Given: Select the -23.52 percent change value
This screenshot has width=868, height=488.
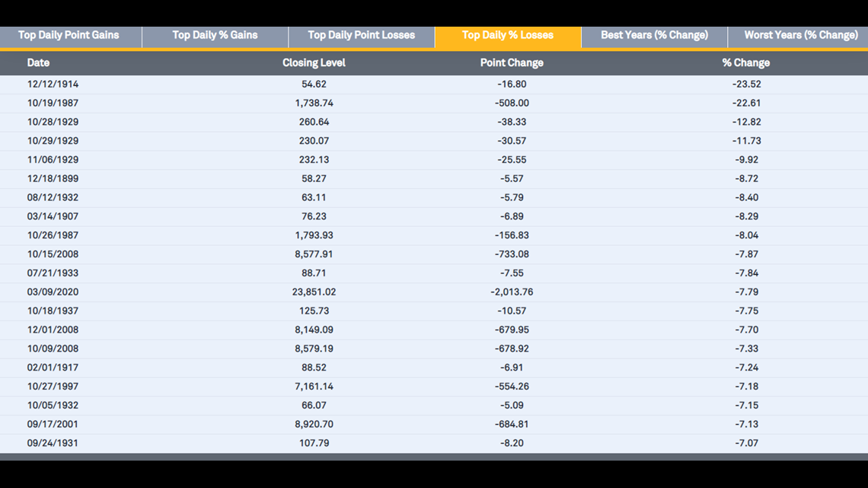Looking at the screenshot, I should click(745, 85).
